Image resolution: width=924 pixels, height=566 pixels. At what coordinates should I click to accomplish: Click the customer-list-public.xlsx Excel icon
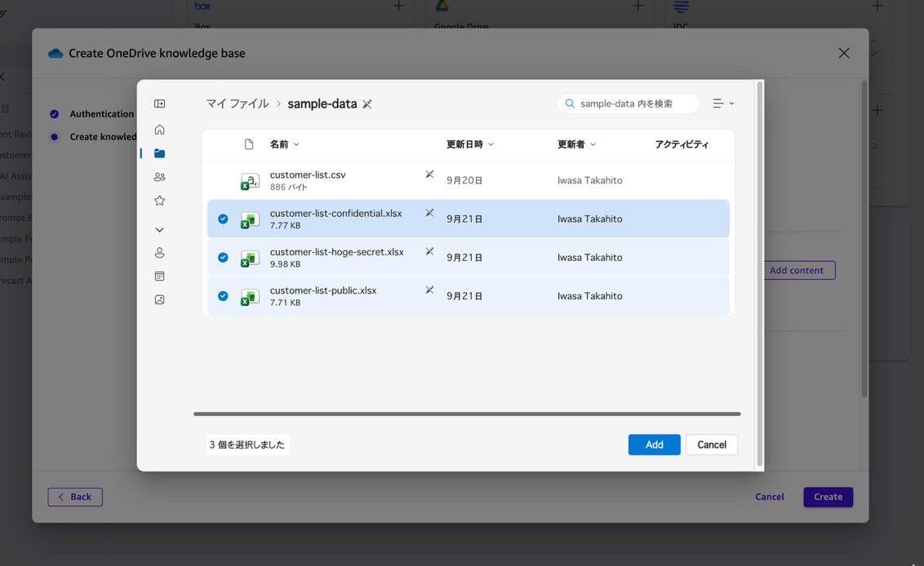pyautogui.click(x=250, y=297)
